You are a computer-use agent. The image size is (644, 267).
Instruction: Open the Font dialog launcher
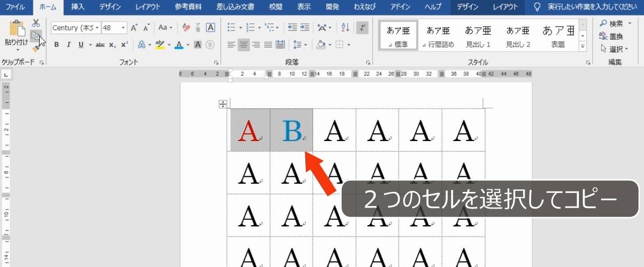217,63
